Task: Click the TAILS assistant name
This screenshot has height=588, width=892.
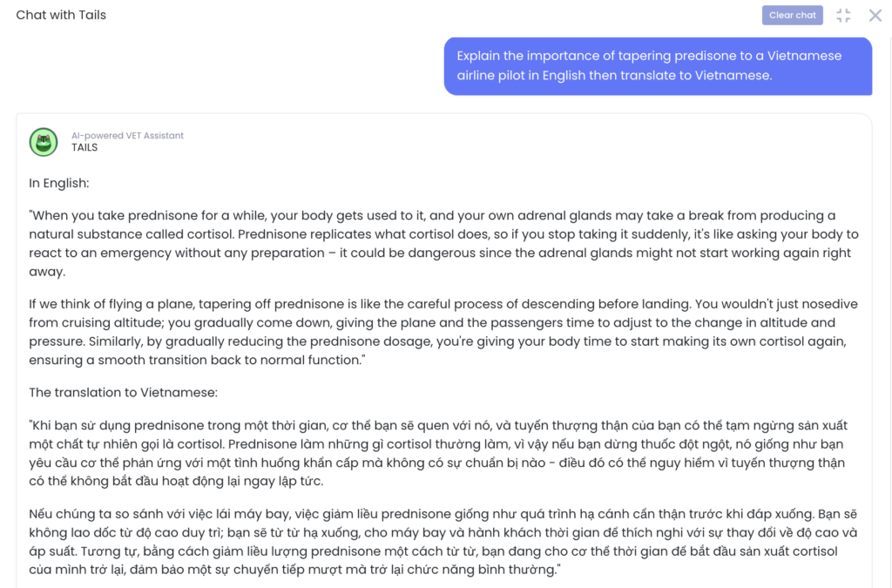Action: [84, 148]
